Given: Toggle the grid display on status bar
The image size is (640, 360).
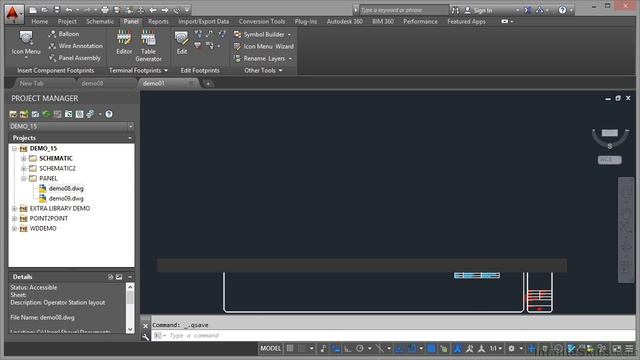Looking at the screenshot, I should (x=290, y=348).
